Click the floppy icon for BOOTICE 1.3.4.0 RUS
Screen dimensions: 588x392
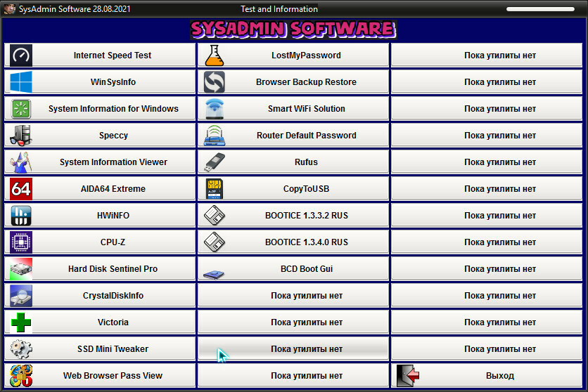[x=215, y=242]
